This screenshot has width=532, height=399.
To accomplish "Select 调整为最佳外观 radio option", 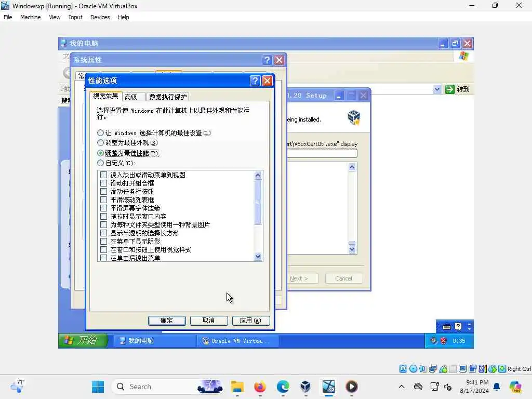I will 100,143.
